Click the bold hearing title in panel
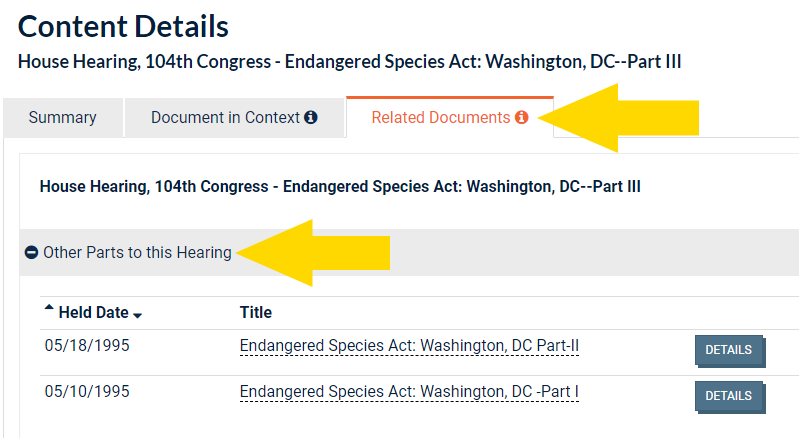The height and width of the screenshot is (438, 799). (x=340, y=186)
